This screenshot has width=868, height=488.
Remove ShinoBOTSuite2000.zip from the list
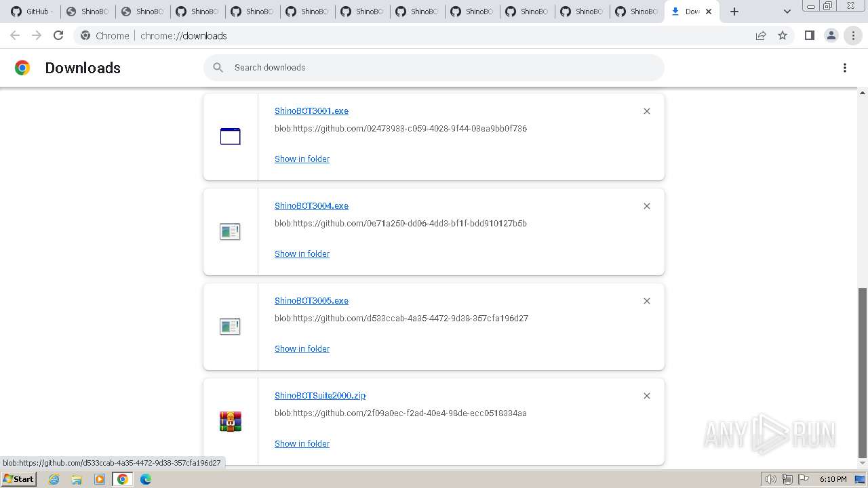click(647, 396)
